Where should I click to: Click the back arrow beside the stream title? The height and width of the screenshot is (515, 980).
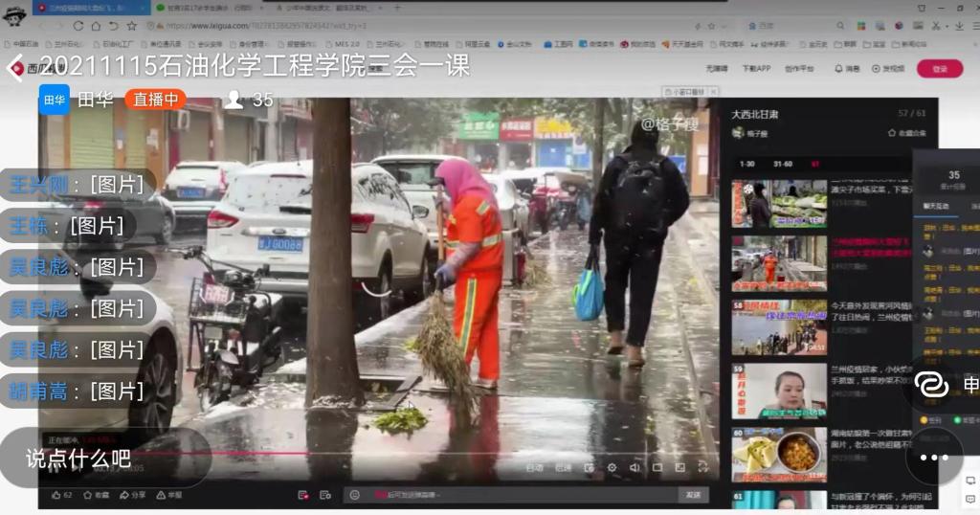16,67
